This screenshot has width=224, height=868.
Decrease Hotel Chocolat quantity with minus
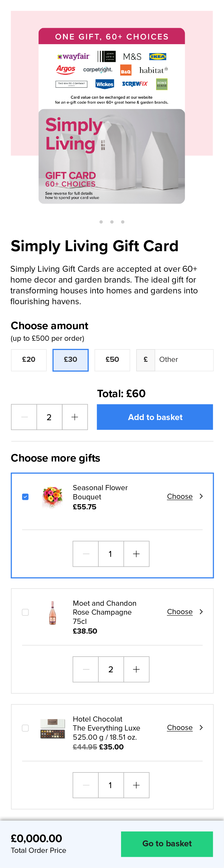point(86,785)
